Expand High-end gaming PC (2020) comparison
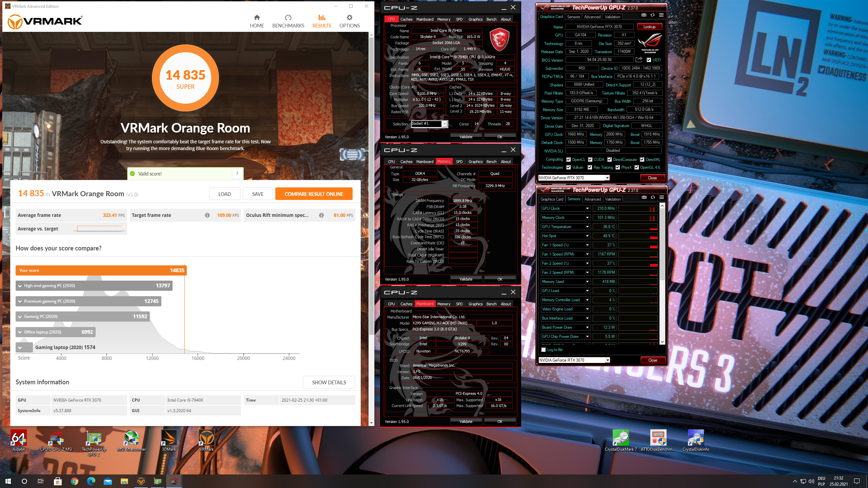 tap(20, 286)
